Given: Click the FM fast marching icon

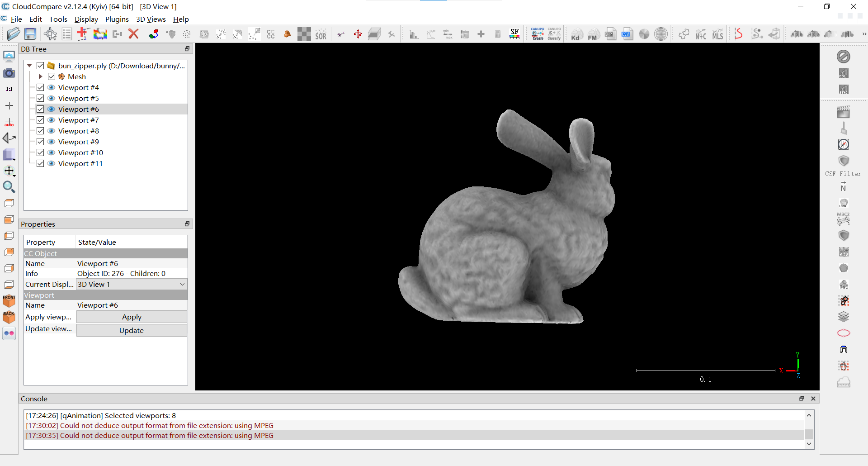Looking at the screenshot, I should pos(593,35).
